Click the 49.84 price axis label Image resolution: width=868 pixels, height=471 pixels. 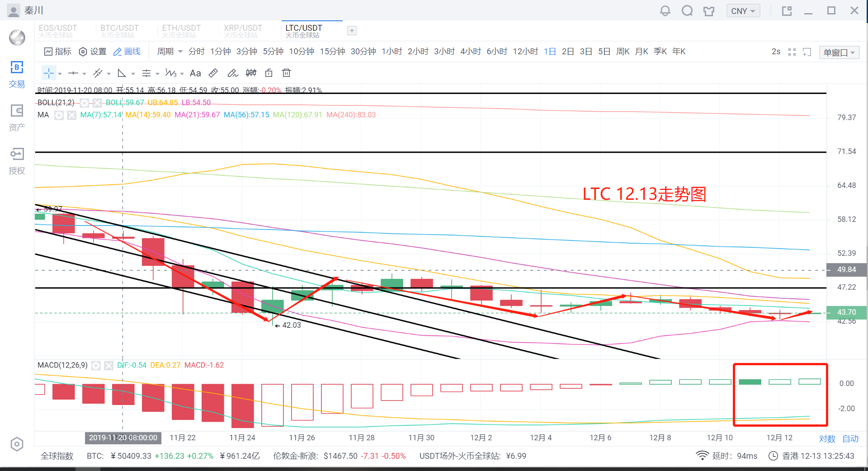click(846, 269)
